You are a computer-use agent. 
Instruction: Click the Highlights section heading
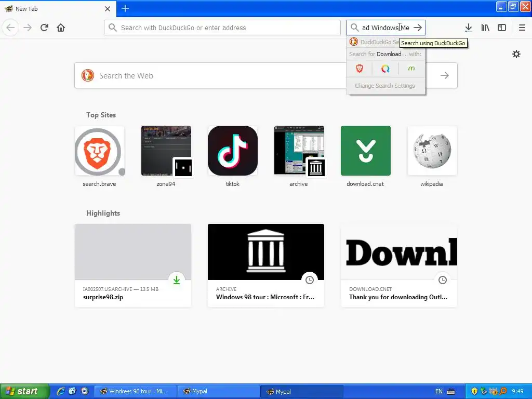click(x=103, y=213)
